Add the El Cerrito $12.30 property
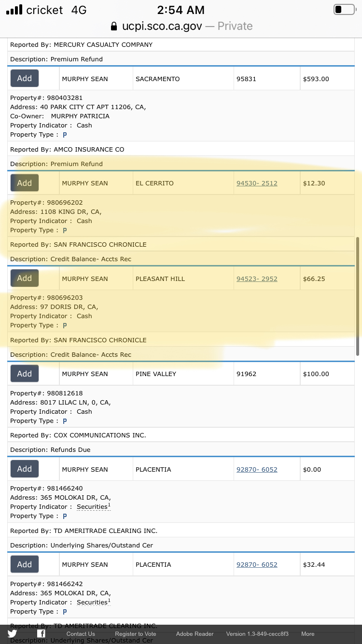This screenshot has height=644, width=362. (25, 183)
